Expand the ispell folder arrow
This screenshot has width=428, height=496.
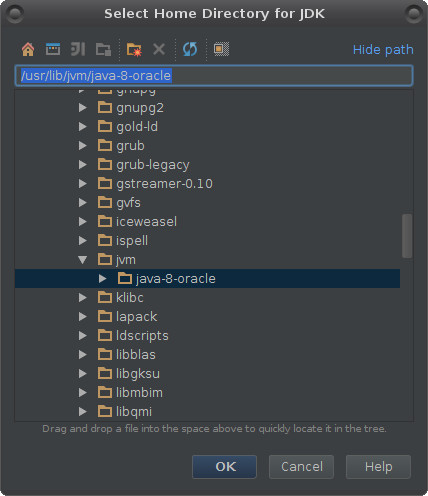click(83, 241)
